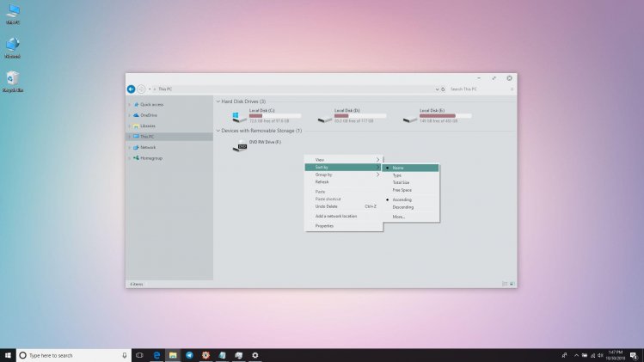
Task: Sort by Type option
Action: tap(411, 175)
